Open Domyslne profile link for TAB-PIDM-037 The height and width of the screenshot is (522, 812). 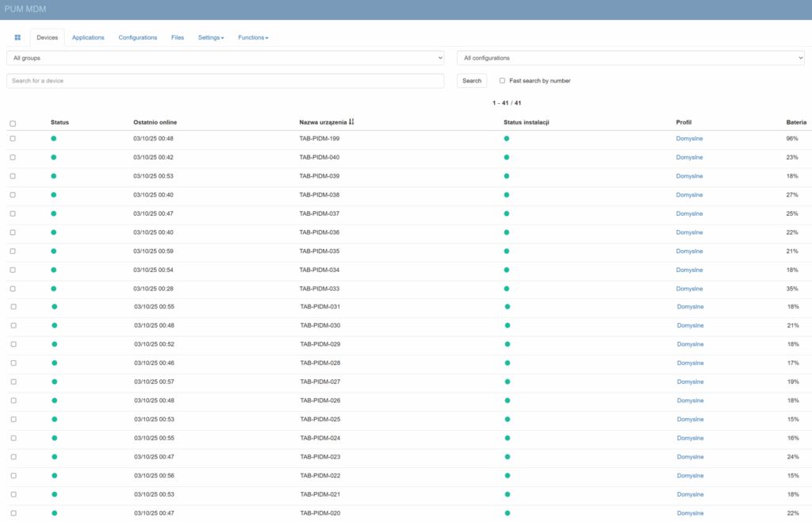(689, 213)
